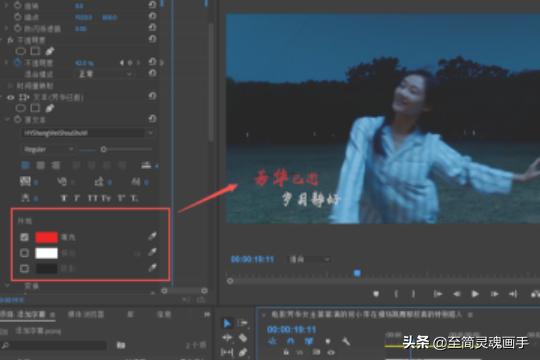540x360 pixels.
Task: Click the Go to In point button
Action: pyautogui.click(x=438, y=294)
